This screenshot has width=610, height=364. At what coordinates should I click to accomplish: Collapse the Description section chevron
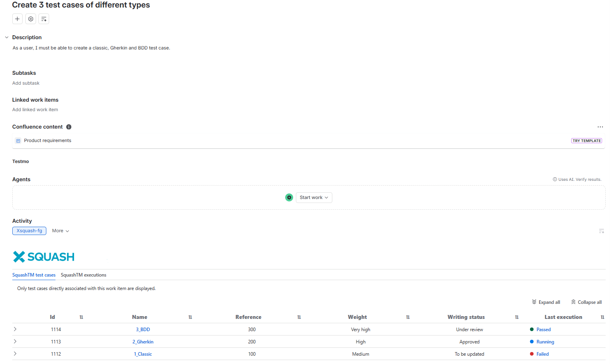point(7,37)
